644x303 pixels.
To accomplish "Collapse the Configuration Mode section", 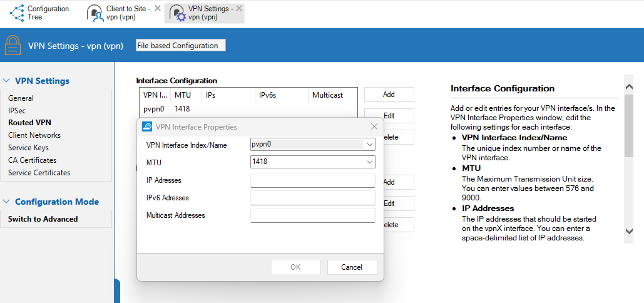I will [x=7, y=202].
